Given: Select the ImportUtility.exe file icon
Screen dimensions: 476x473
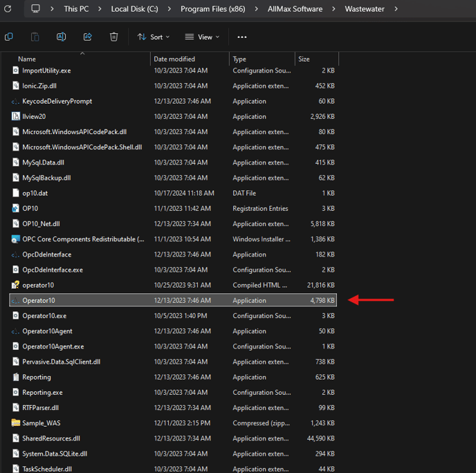Looking at the screenshot, I should (x=15, y=71).
